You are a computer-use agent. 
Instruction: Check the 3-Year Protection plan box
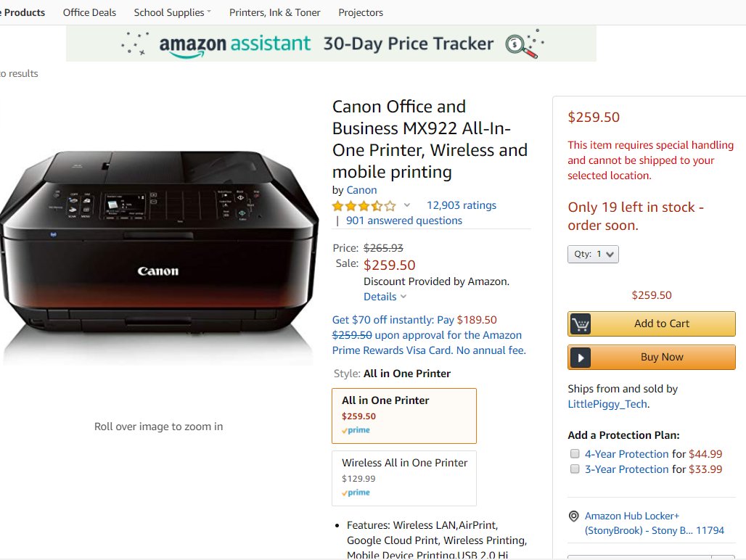pyautogui.click(x=575, y=469)
